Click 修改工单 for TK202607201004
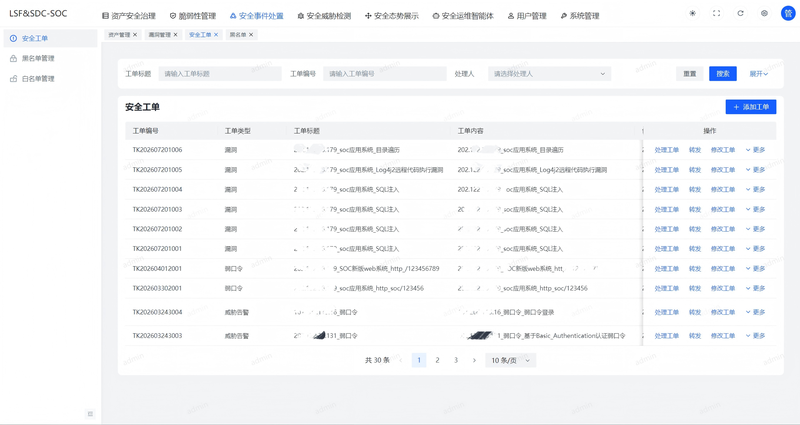The width and height of the screenshot is (800, 425). tap(723, 189)
